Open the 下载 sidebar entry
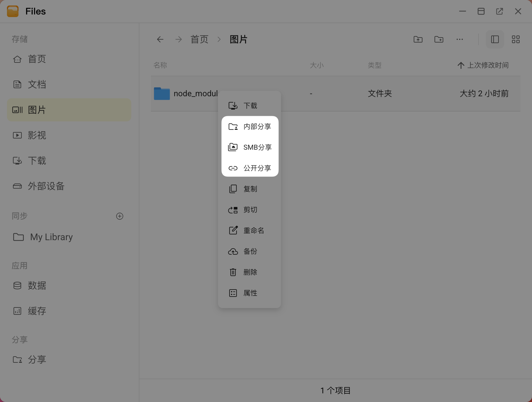 pos(37,161)
